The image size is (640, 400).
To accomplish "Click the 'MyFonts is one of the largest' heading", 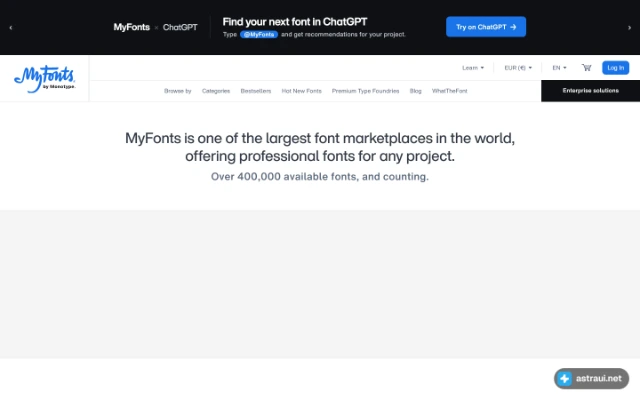I will 320,147.
